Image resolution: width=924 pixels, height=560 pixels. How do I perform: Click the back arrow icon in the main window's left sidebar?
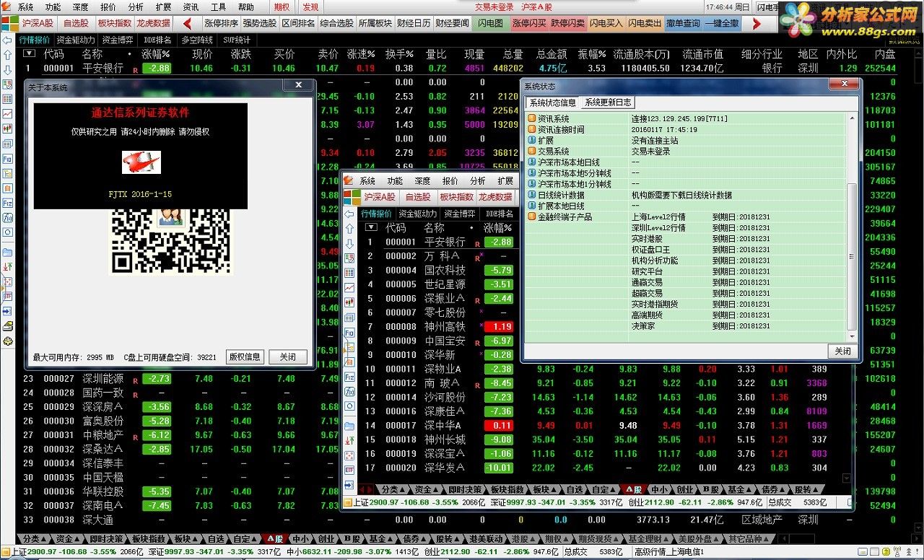point(7,39)
